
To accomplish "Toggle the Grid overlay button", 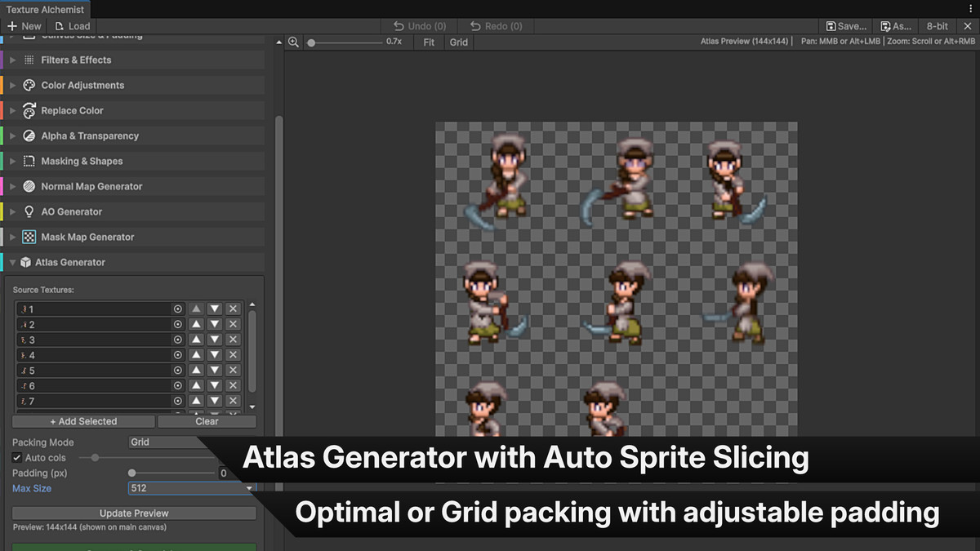I will click(x=459, y=42).
